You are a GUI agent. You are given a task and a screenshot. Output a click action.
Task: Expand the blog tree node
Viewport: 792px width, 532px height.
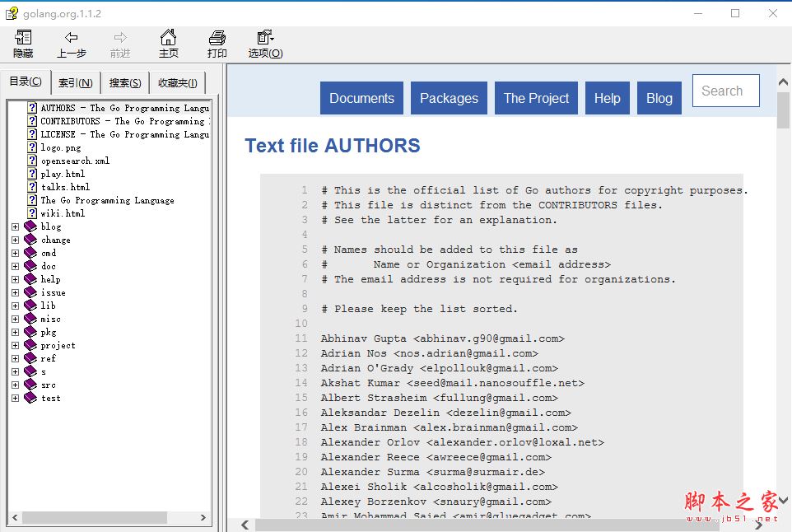15,226
